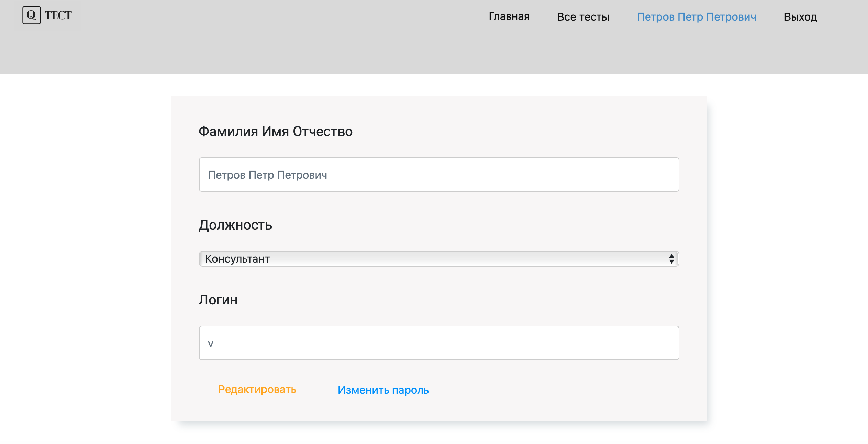Viewport: 868px width, 444px height.
Task: Open the Должность dropdown showing Консультант
Action: [439, 259]
